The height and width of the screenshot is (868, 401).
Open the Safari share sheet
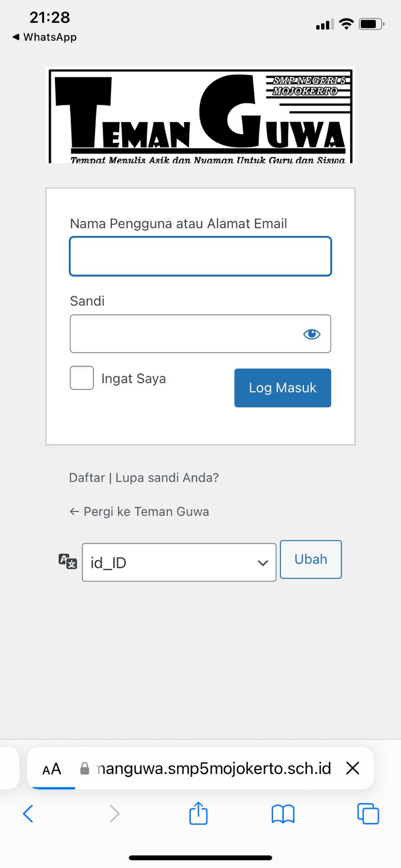point(199,813)
